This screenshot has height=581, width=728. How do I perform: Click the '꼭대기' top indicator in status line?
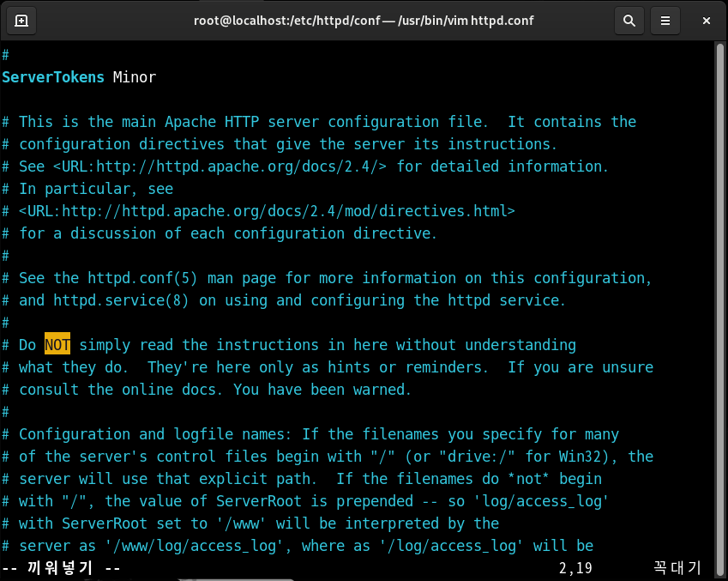tap(677, 568)
